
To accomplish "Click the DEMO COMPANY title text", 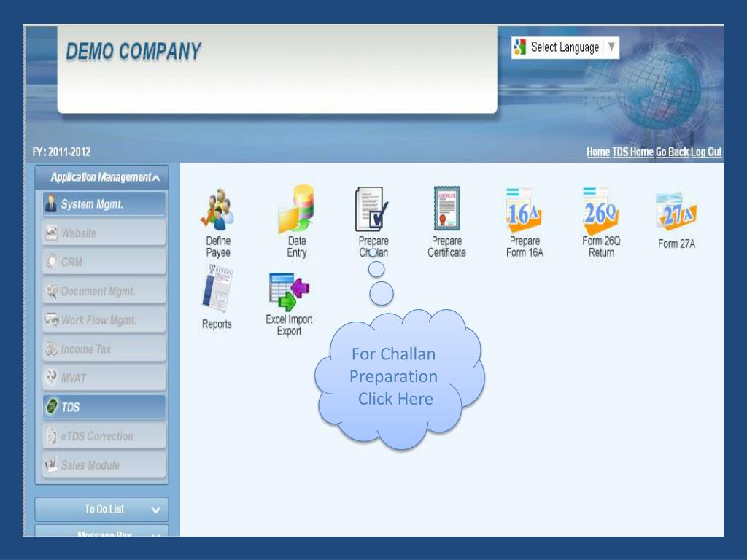I will point(133,52).
